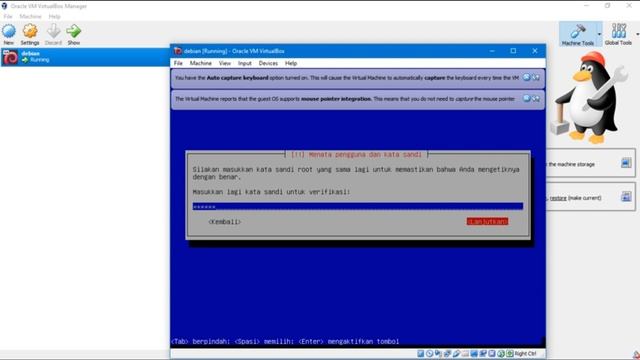Close the debian VM window
The height and width of the screenshot is (360, 640).
(x=535, y=51)
